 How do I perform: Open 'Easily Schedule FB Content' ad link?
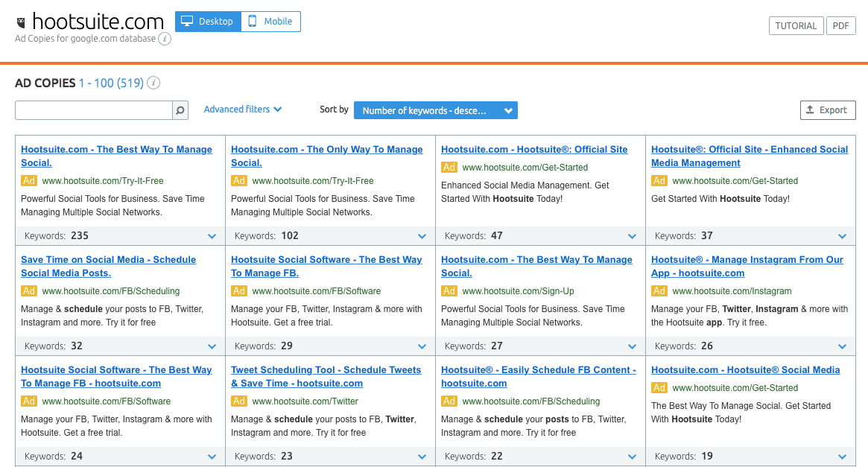coord(539,376)
